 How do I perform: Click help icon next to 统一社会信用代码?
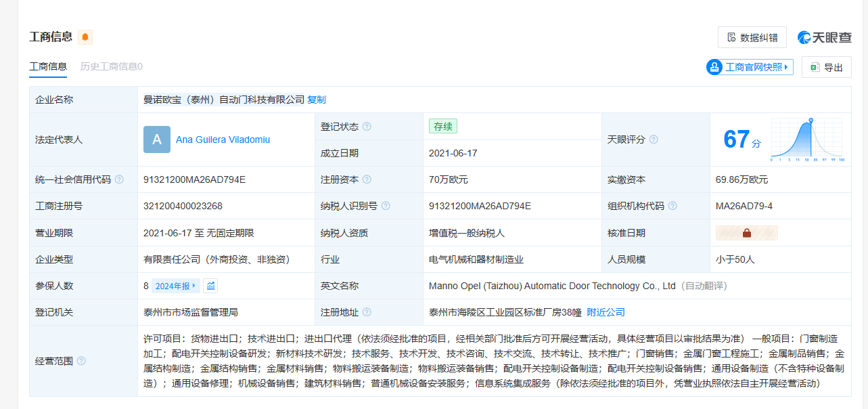[119, 179]
